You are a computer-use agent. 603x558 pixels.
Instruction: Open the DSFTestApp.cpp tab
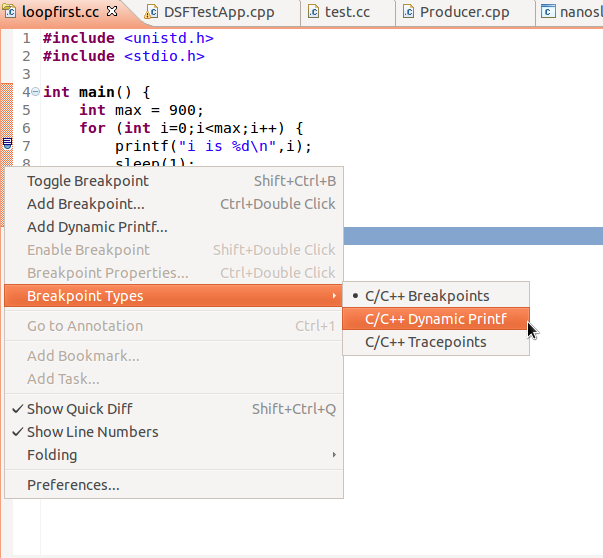coord(219,13)
